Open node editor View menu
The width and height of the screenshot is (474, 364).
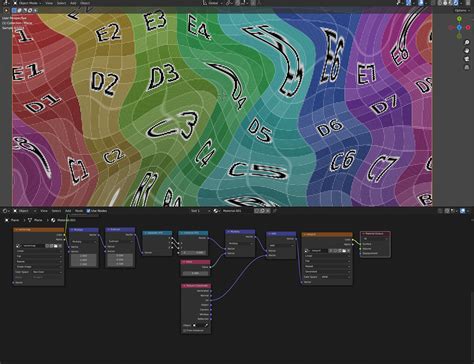44,211
